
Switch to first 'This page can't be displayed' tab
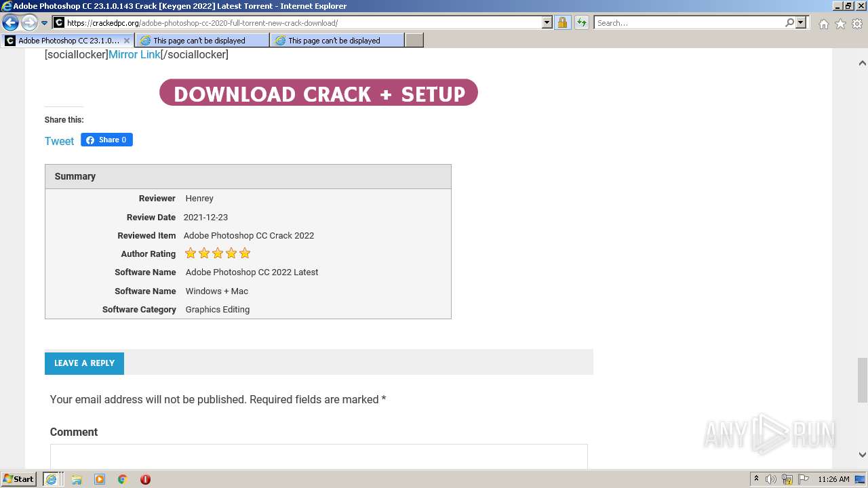[201, 41]
